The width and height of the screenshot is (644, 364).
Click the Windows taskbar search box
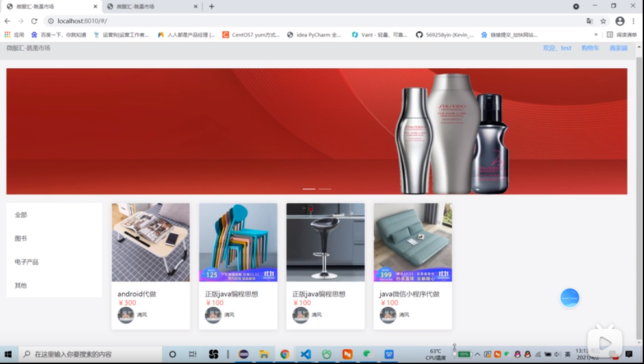[x=90, y=354]
